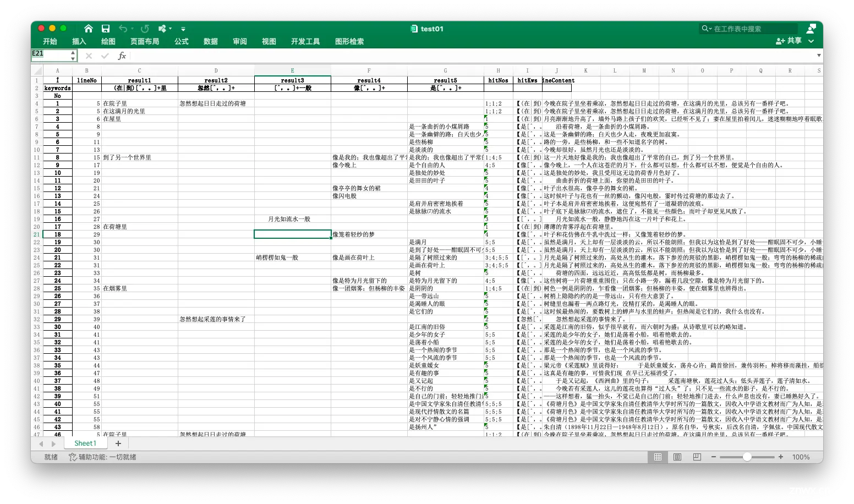Click the cell containing 峭楞楞如鬼一般
This screenshot has height=504, width=854.
pyautogui.click(x=293, y=258)
